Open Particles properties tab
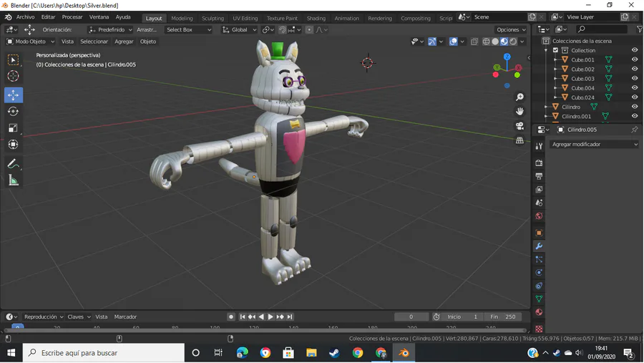Image resolution: width=644 pixels, height=363 pixels. (539, 259)
